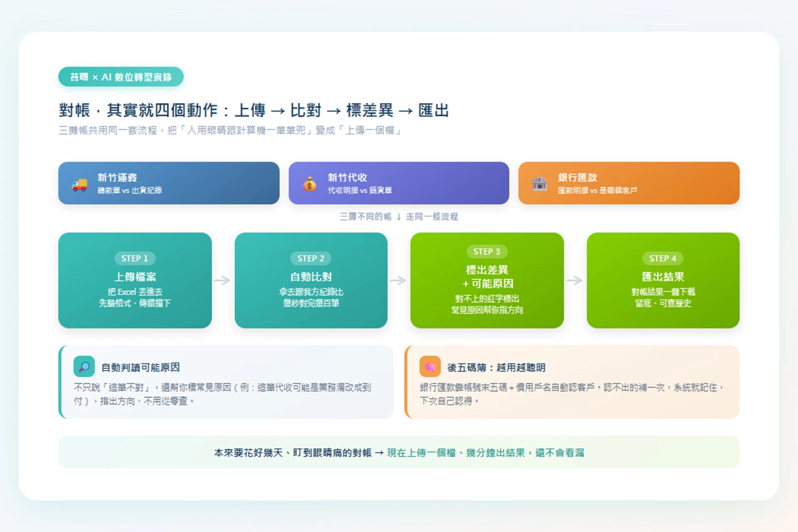
Task: Click the text 常見原因幫你指方向
Action: tap(487, 310)
